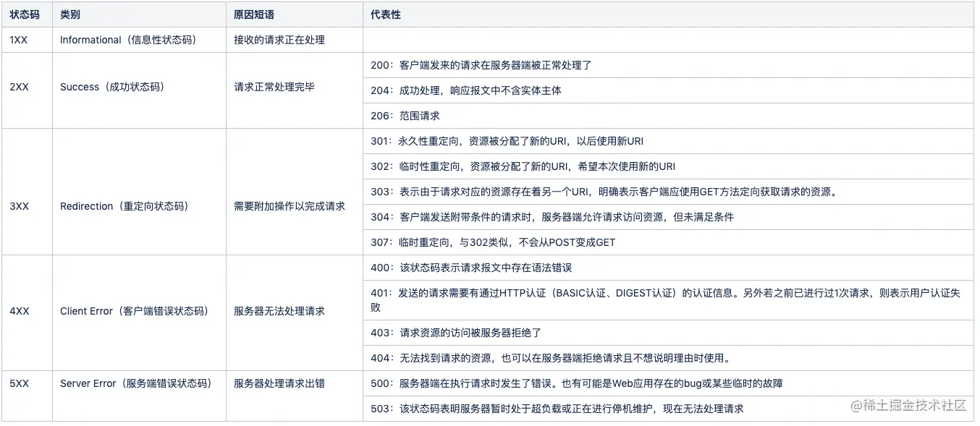The image size is (980, 426).
Task: Select the 500 服务器端错误 row
Action: (669, 383)
